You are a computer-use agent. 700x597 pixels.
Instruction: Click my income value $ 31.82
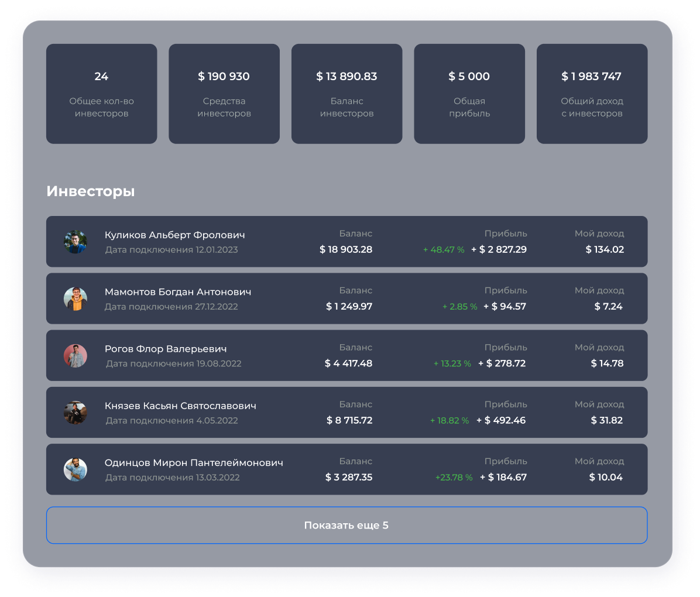pyautogui.click(x=607, y=420)
